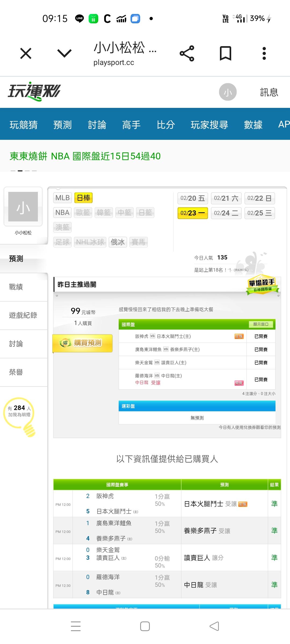Tap the orange 主推 tag in 阪神虎 row
Viewport: 290px width, 644px height.
click(239, 336)
